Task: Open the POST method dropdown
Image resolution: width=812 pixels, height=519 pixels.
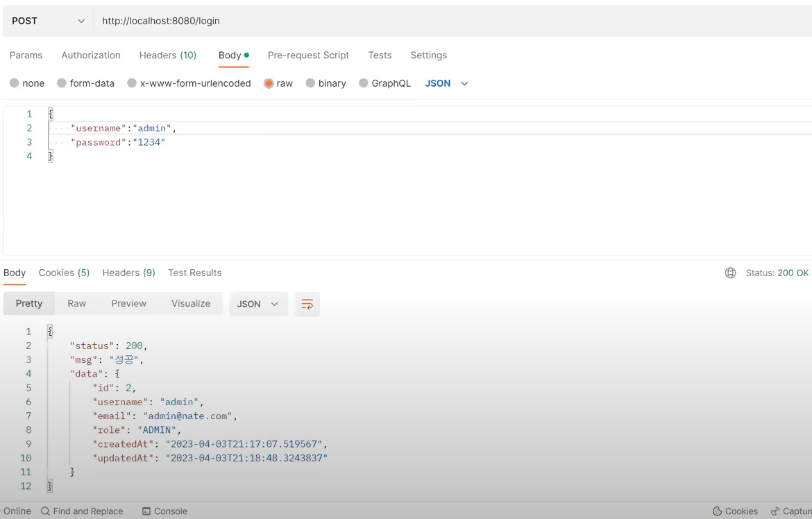Action: [48, 22]
